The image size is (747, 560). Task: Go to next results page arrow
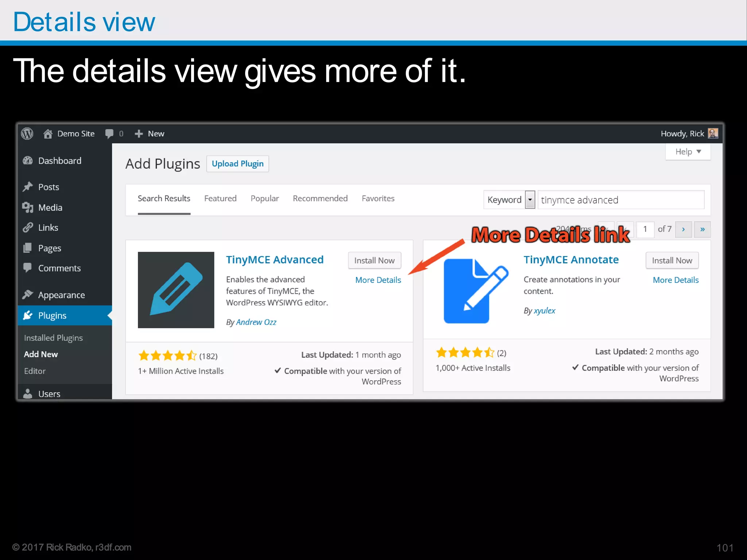pos(683,229)
